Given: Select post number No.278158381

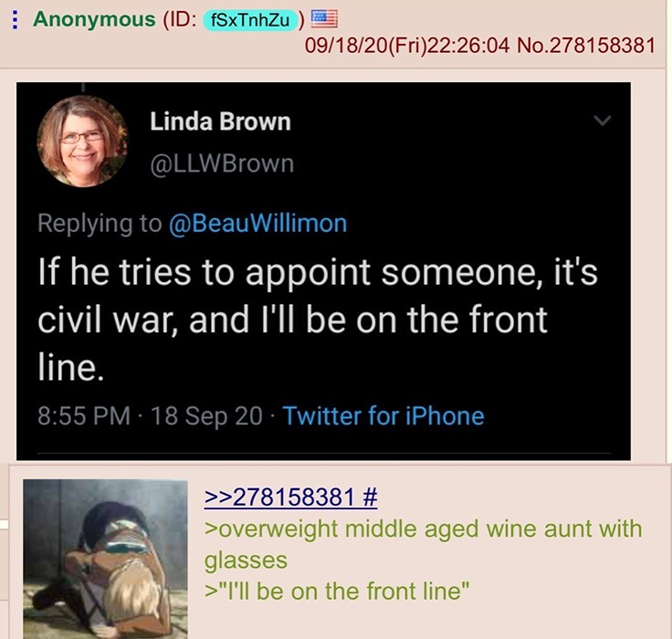Looking at the screenshot, I should tap(586, 46).
